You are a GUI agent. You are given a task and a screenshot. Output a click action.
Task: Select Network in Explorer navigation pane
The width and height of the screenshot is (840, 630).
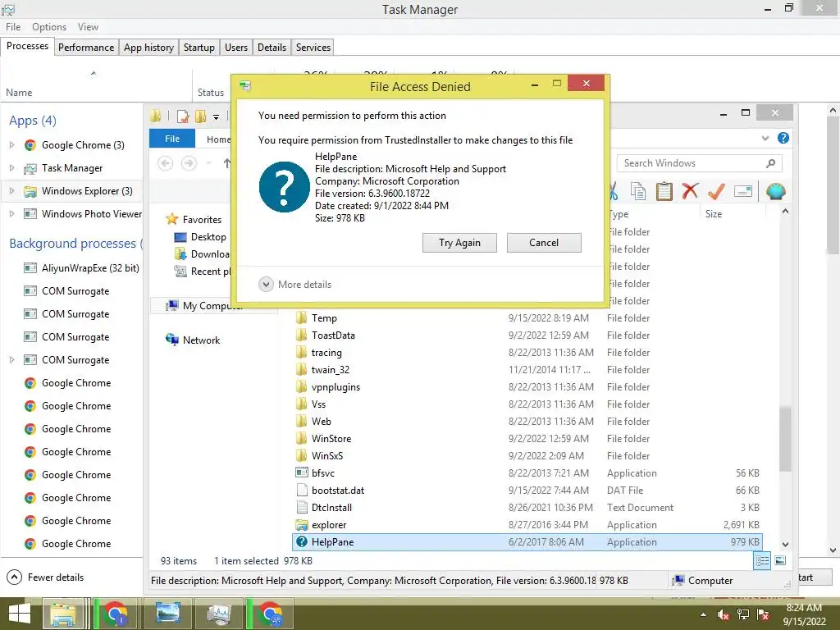click(193, 340)
